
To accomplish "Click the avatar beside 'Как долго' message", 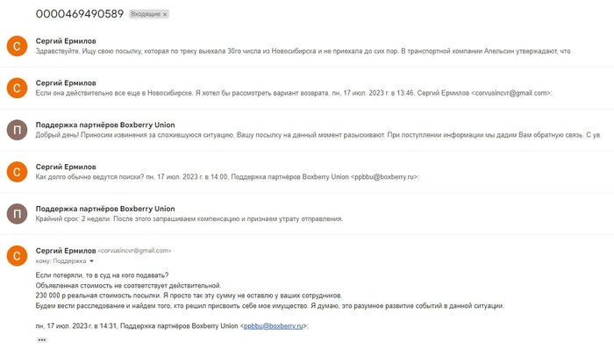I will [16, 171].
